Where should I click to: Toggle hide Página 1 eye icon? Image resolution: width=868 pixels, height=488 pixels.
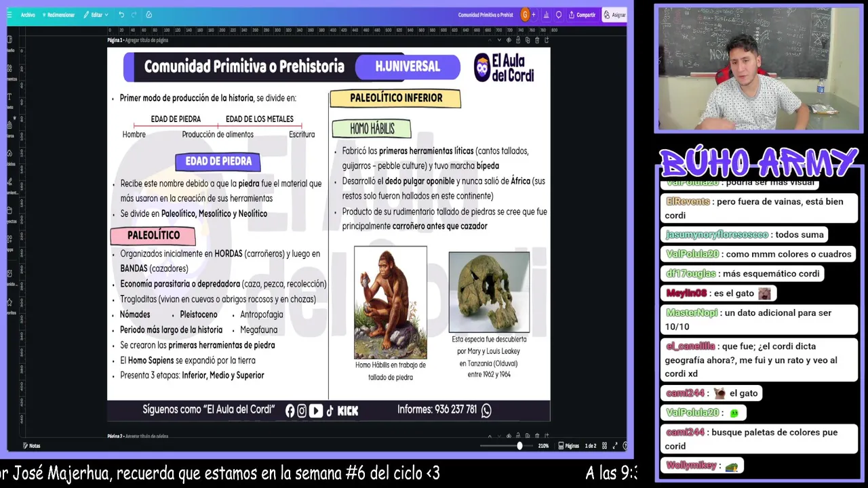509,40
